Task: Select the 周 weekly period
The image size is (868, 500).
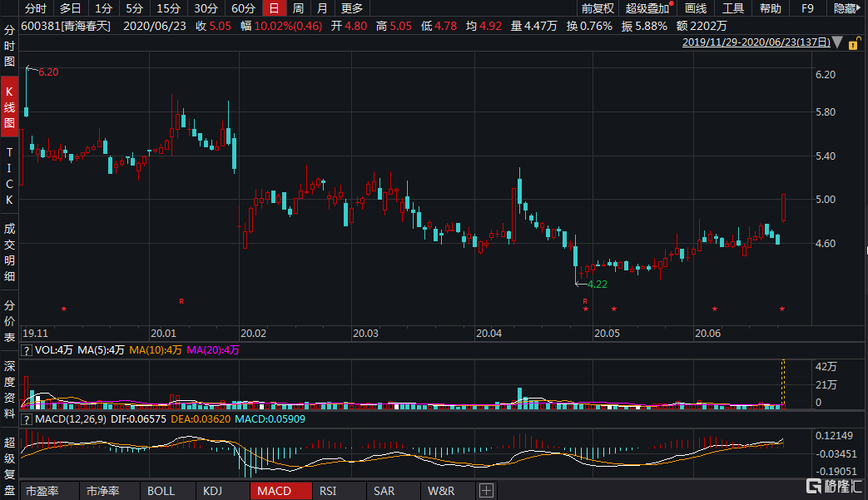Action: 298,8
